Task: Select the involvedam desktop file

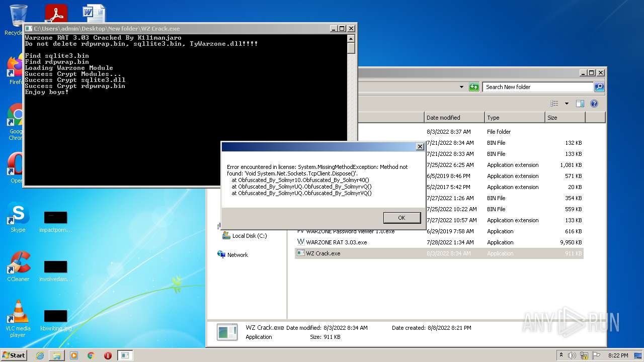Action: (x=55, y=271)
